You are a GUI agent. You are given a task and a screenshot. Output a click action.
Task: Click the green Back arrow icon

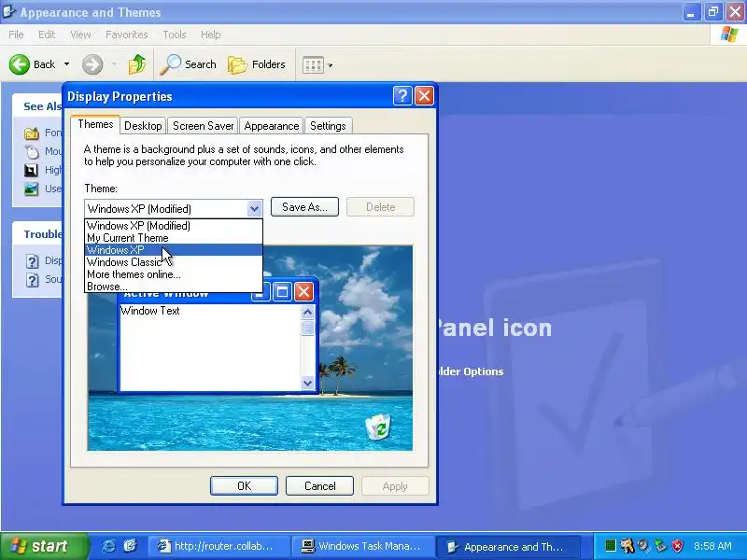pos(19,64)
